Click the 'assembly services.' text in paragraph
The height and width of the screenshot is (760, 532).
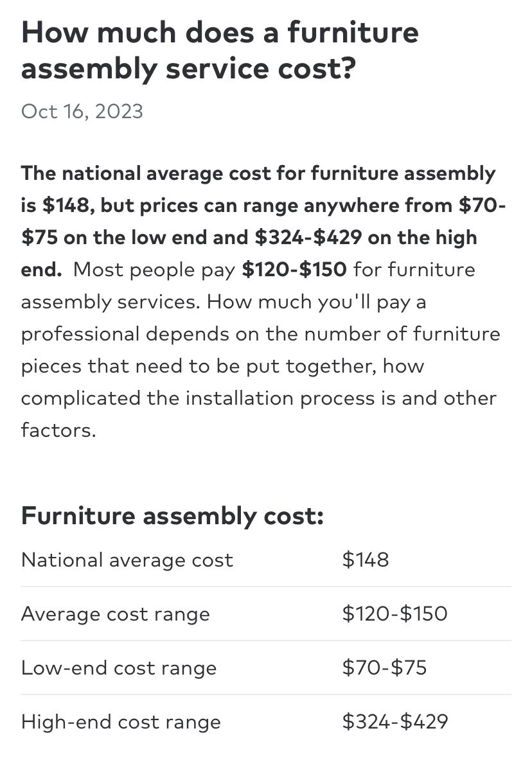(111, 303)
